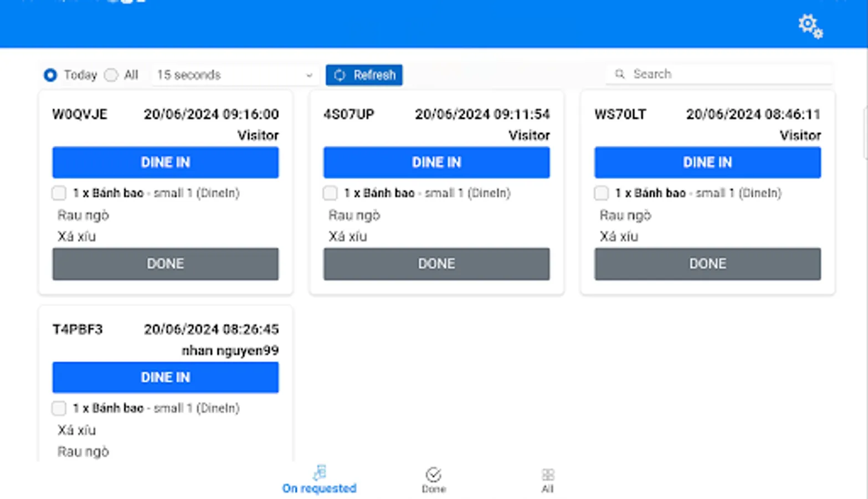The height and width of the screenshot is (499, 868).
Task: Open the settings gear icon
Action: [809, 26]
